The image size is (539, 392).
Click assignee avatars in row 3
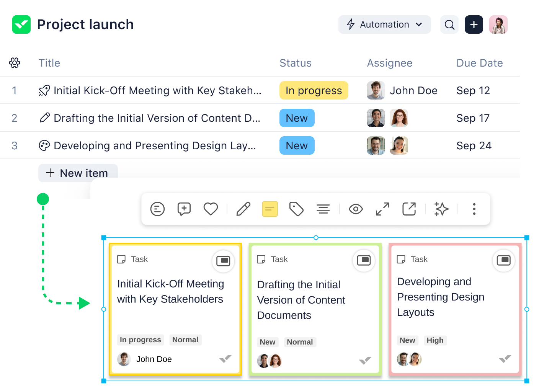point(387,145)
